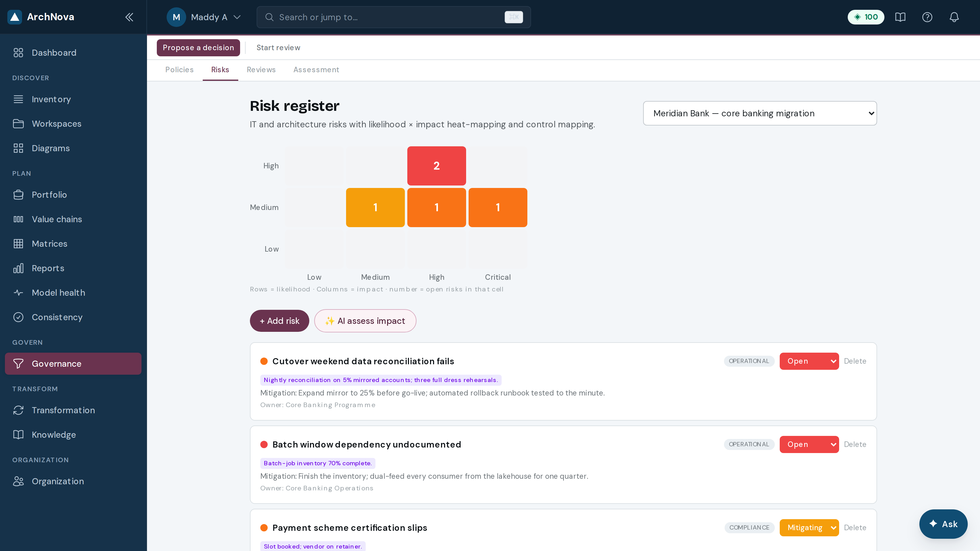Open the Meridian Bank project dropdown
Screen dimensions: 980x551
click(x=760, y=113)
